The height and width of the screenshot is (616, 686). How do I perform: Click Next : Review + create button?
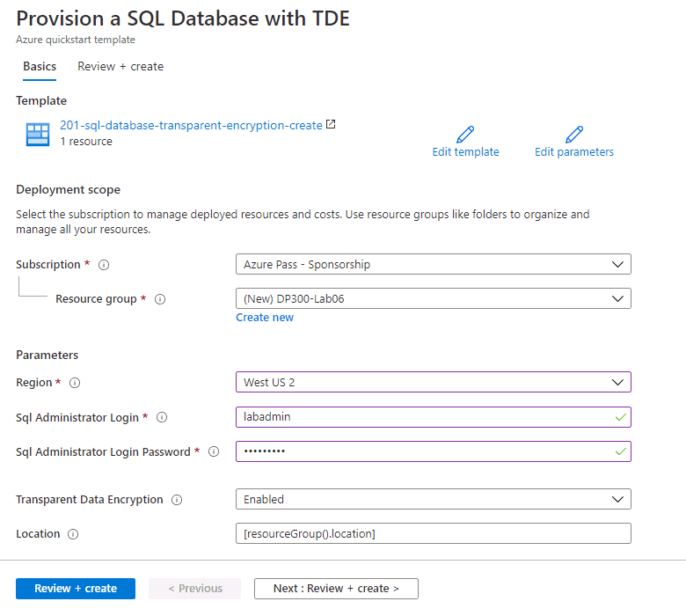336,589
